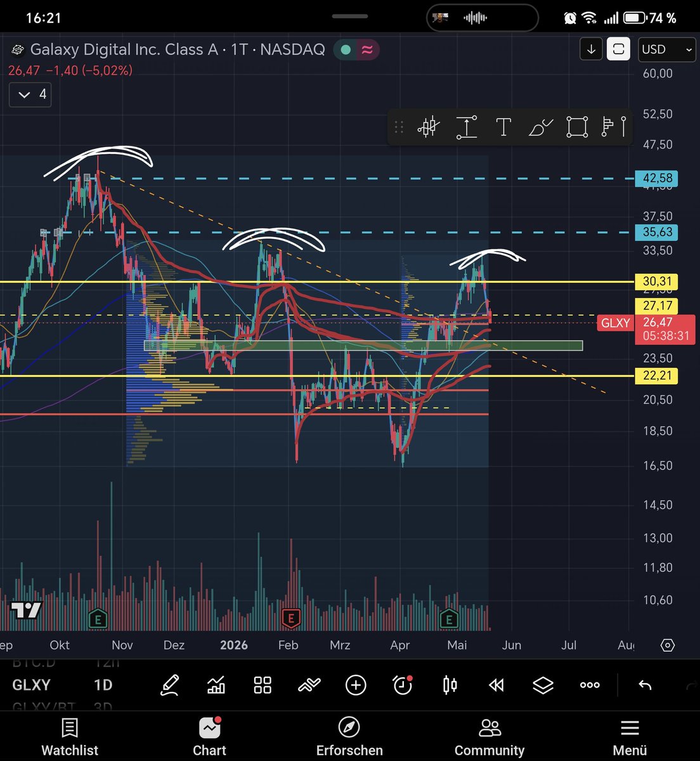700x761 pixels.
Task: Open the candlestick chart type tool
Action: coord(429,127)
